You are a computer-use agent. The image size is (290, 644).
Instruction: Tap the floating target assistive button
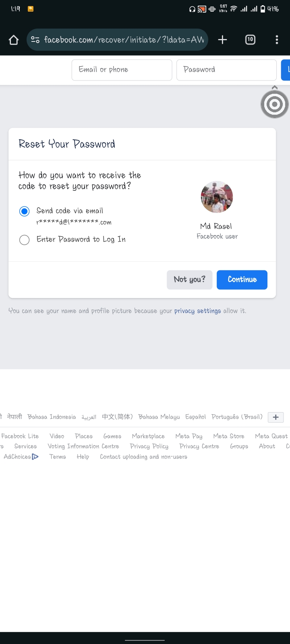click(275, 104)
